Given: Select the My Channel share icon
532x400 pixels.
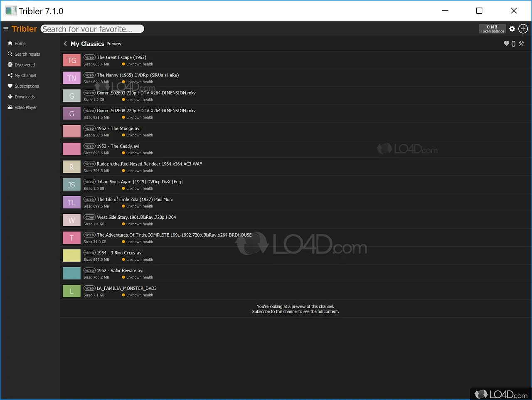Looking at the screenshot, I should pyautogui.click(x=9, y=75).
